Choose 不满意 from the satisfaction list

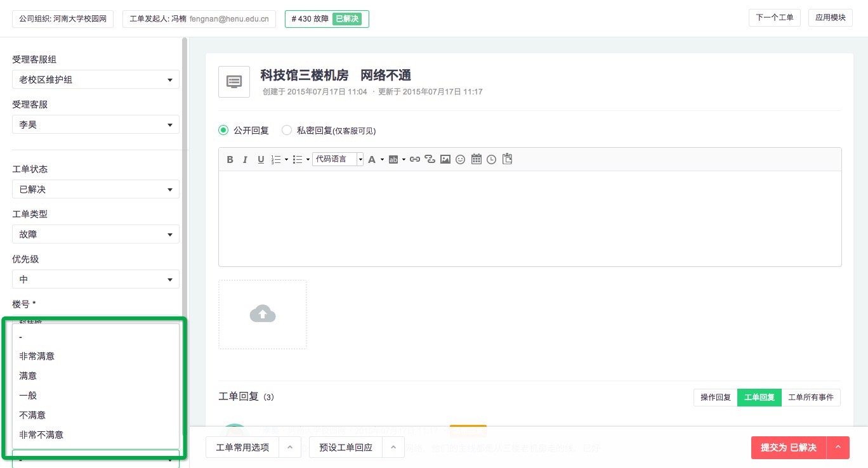click(x=96, y=415)
